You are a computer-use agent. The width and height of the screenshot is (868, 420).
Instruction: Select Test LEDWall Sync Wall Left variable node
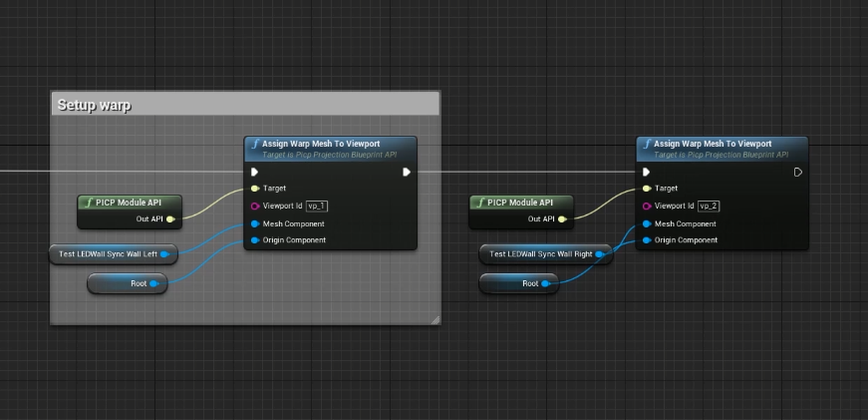pyautogui.click(x=114, y=254)
